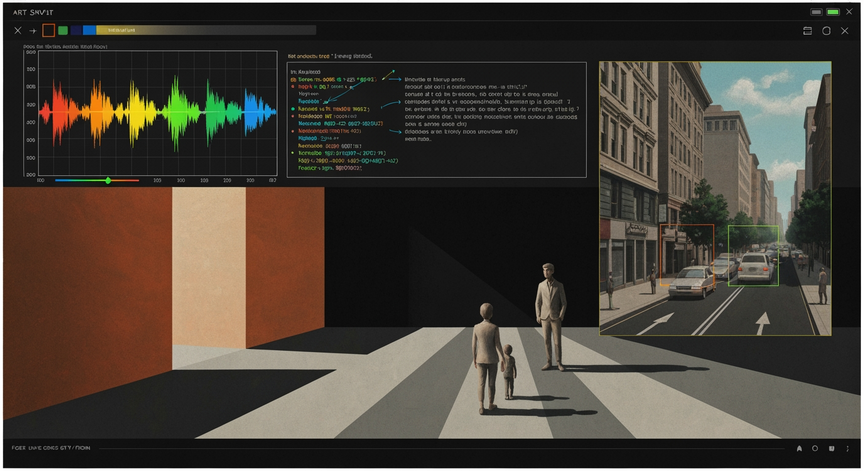Pick the green color swatch
Viewport: 864px width, 471px height.
pos(63,30)
